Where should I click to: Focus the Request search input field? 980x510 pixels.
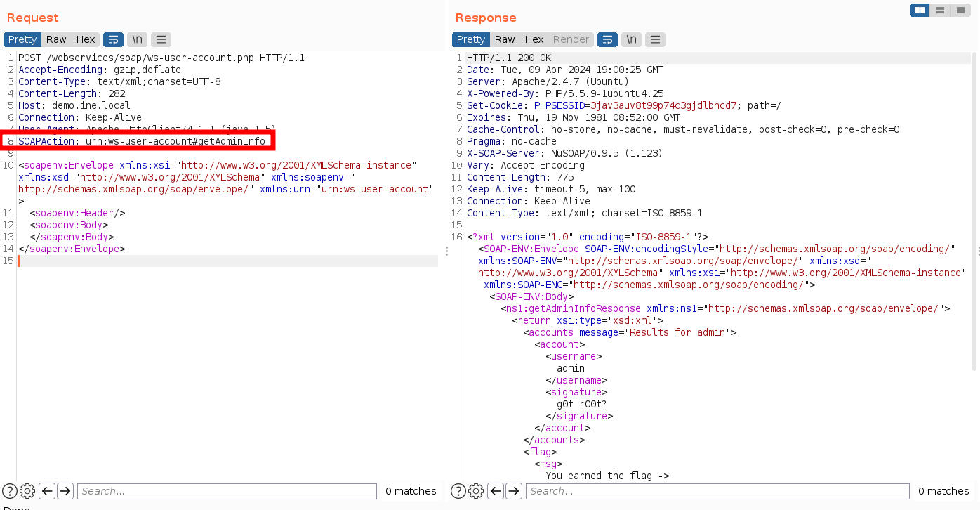coord(226,491)
